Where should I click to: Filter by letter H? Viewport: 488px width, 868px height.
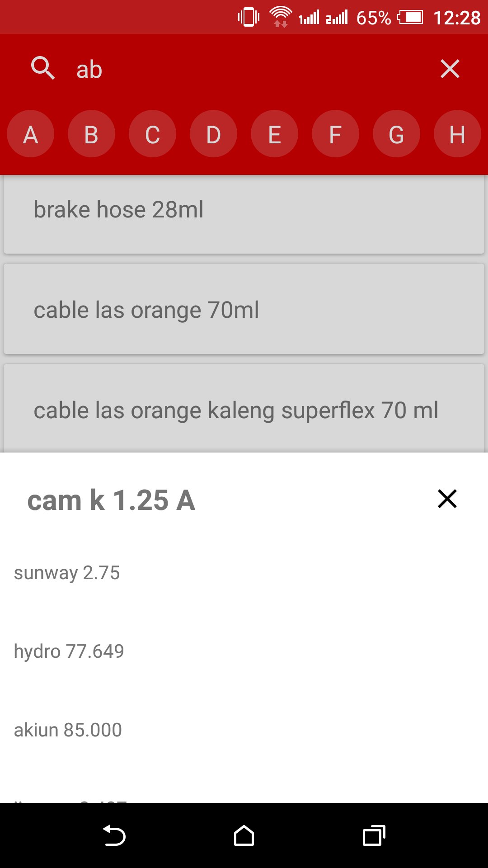457,134
